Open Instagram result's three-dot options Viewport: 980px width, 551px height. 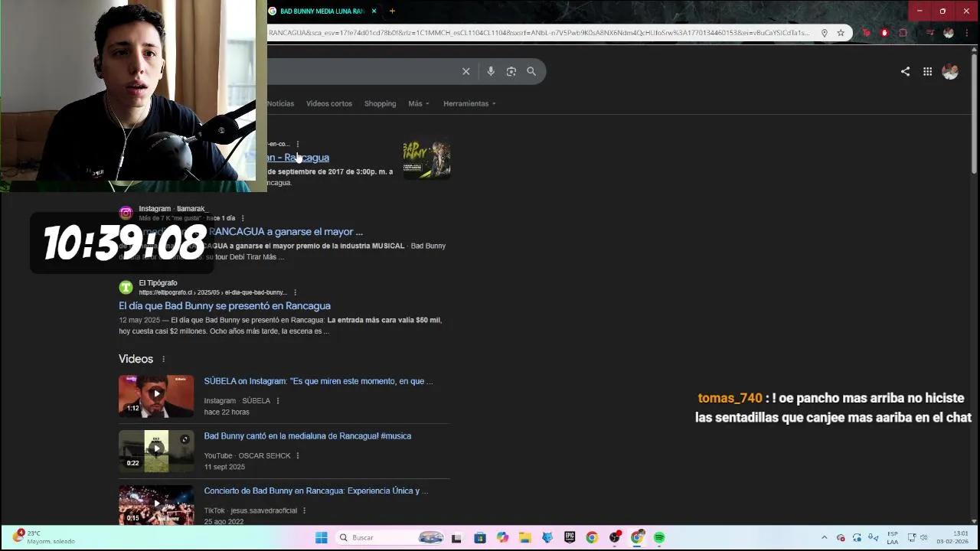(243, 218)
